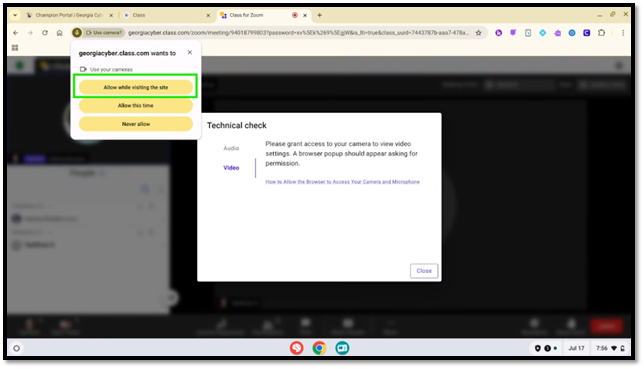Open the teal shelf app icon
This screenshot has height=369, width=644.
(342, 348)
